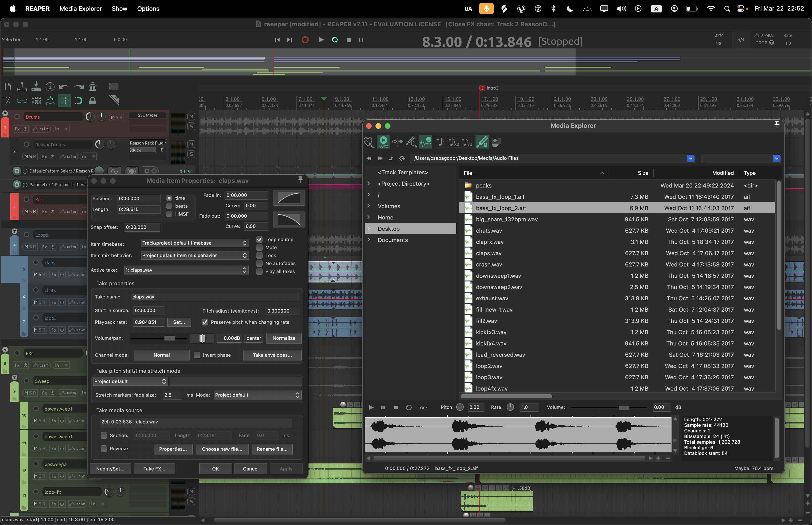Open stretch markers Mode dropdown
Image resolution: width=812 pixels, height=525 pixels.
(x=258, y=395)
